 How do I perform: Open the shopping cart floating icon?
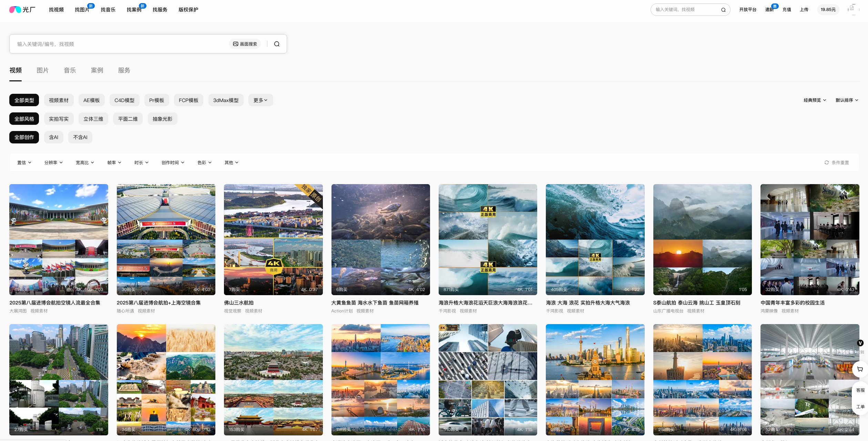(860, 369)
